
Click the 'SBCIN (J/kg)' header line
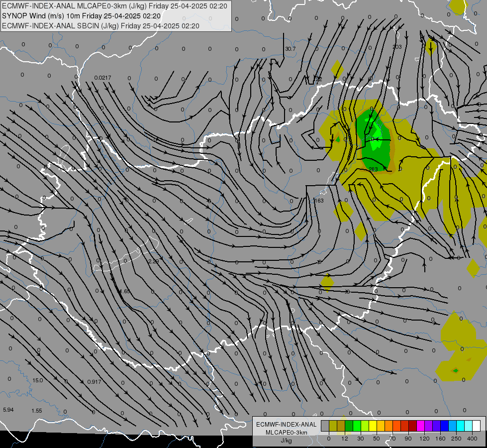pyautogui.click(x=100, y=26)
